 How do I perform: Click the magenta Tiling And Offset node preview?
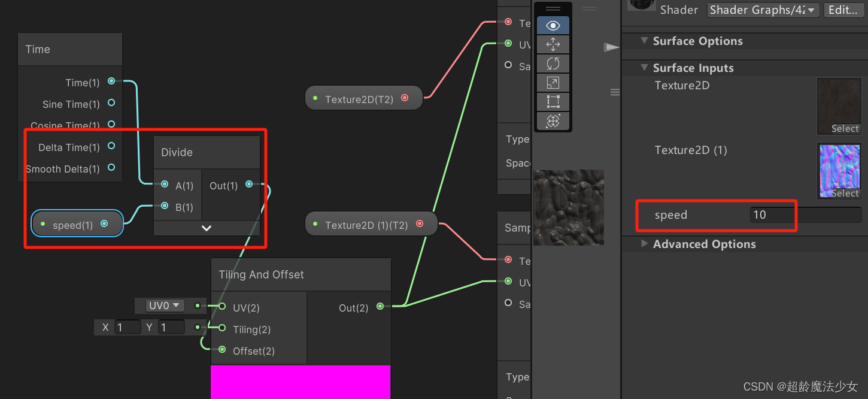click(x=301, y=382)
